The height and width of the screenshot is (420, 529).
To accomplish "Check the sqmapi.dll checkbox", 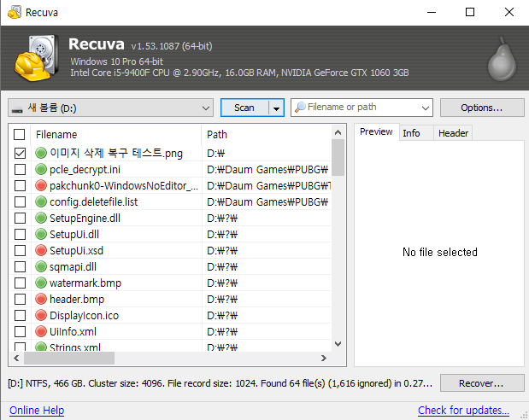I will 20,266.
